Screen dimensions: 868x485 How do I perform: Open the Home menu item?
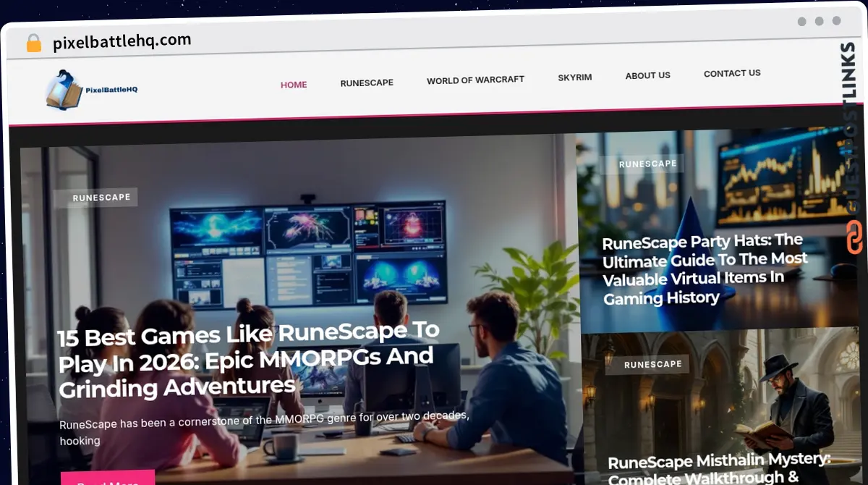[x=294, y=85]
